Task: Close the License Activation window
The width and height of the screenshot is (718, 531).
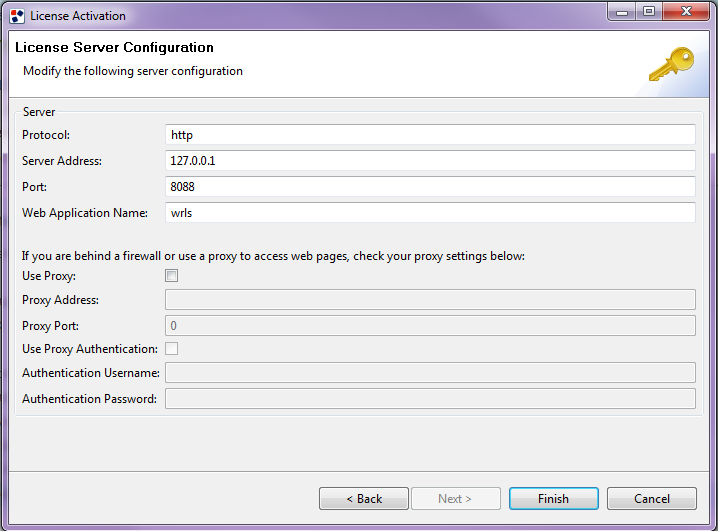Action: click(685, 11)
